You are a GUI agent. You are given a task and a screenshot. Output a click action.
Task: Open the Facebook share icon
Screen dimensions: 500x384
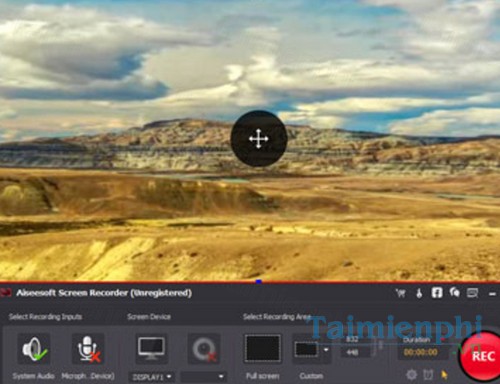[x=437, y=293]
